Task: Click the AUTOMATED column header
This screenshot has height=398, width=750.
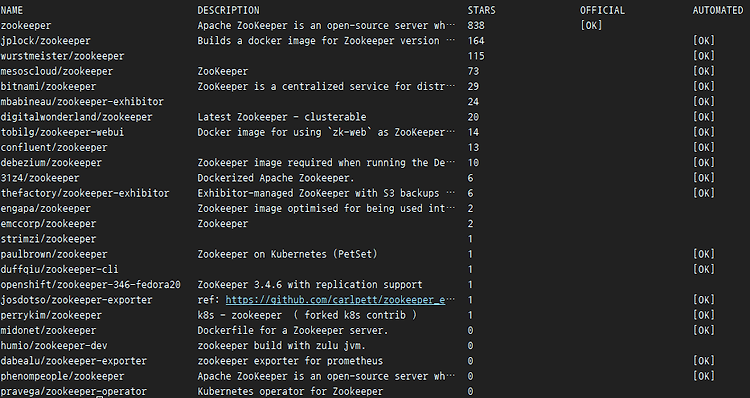Action: [718, 10]
